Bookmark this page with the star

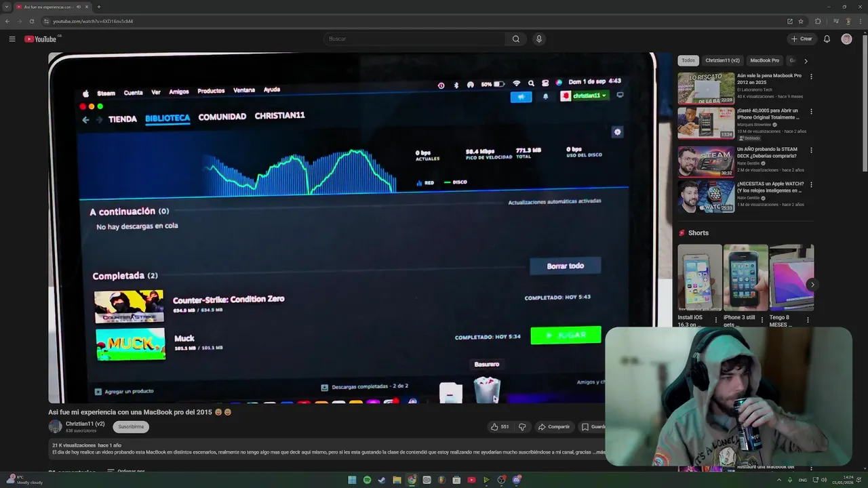tap(801, 21)
